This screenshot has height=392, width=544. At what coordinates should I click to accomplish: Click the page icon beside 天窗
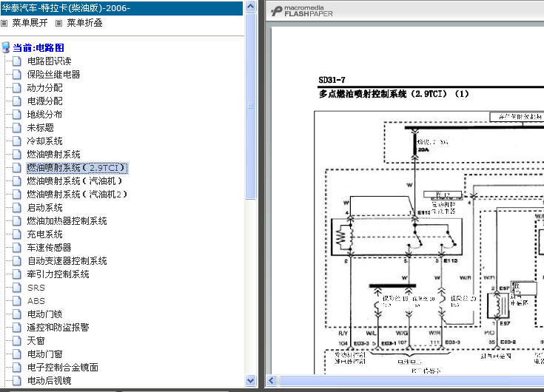coord(17,341)
